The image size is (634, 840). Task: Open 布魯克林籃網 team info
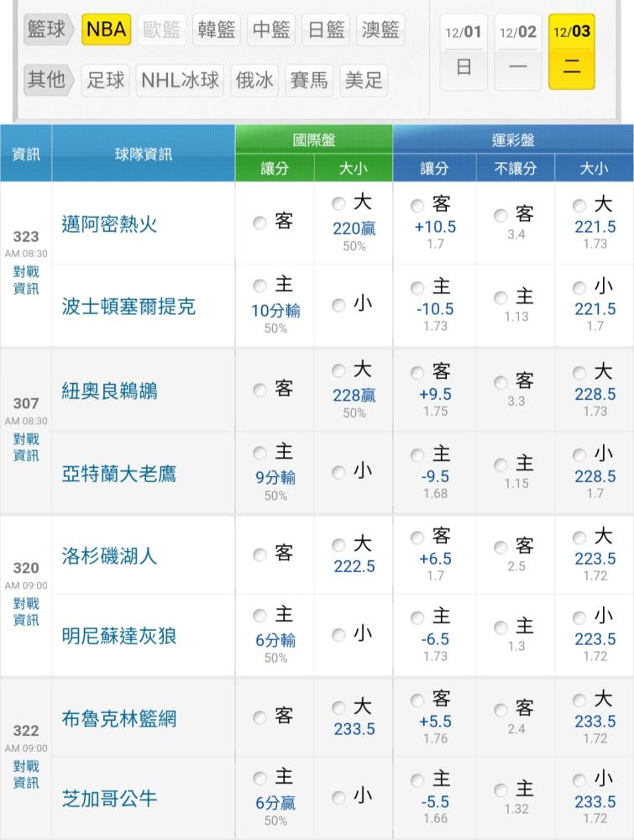(x=119, y=718)
